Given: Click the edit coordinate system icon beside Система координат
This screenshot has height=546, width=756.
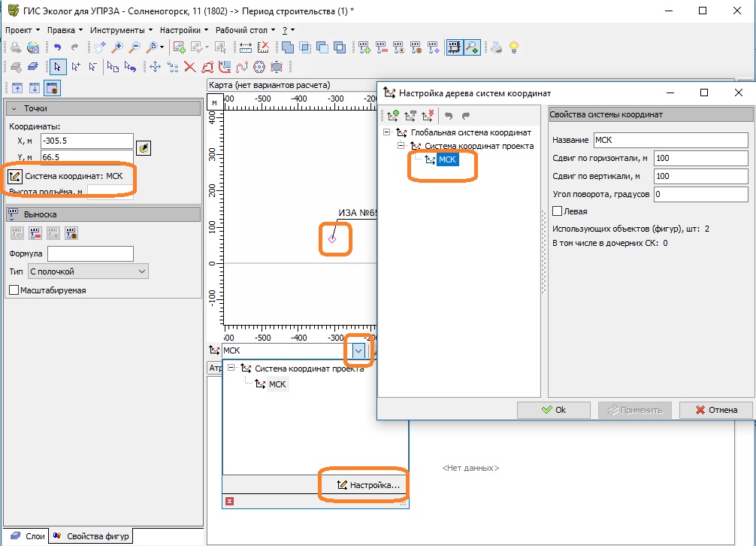Looking at the screenshot, I should click(14, 177).
